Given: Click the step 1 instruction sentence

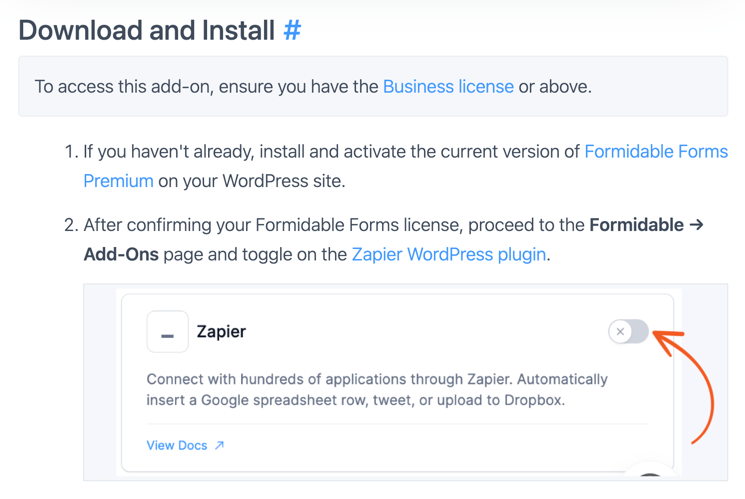Looking at the screenshot, I should tap(405, 166).
